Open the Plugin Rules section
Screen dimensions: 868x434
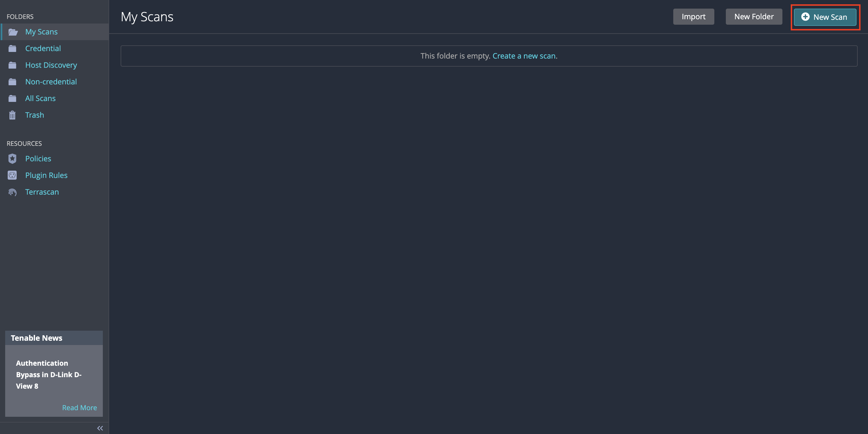[x=46, y=175]
